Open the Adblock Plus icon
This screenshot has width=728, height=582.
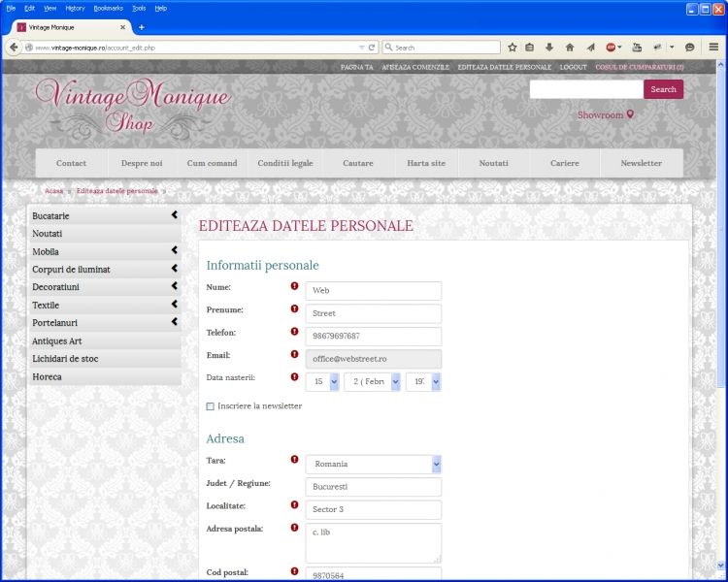click(612, 47)
